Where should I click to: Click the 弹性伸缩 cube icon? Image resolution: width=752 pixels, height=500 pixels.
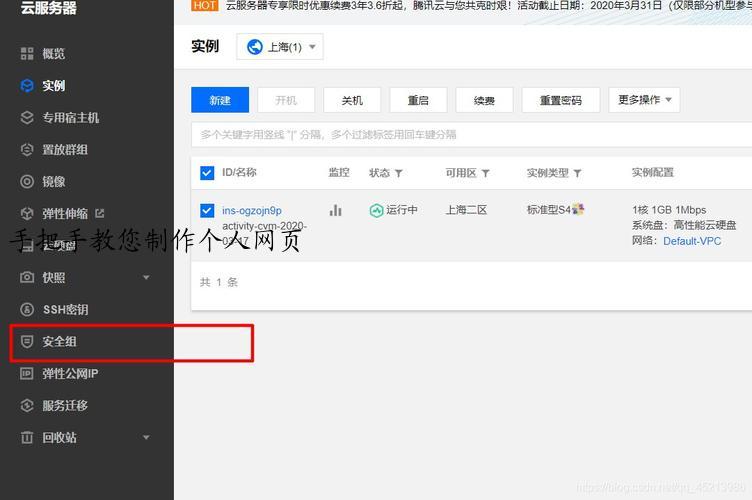click(x=27, y=213)
